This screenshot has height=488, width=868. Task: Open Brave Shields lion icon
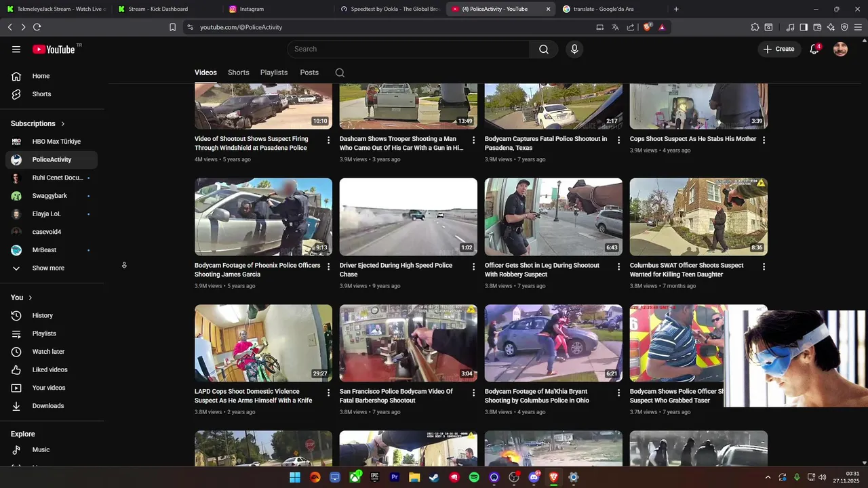[x=647, y=27]
